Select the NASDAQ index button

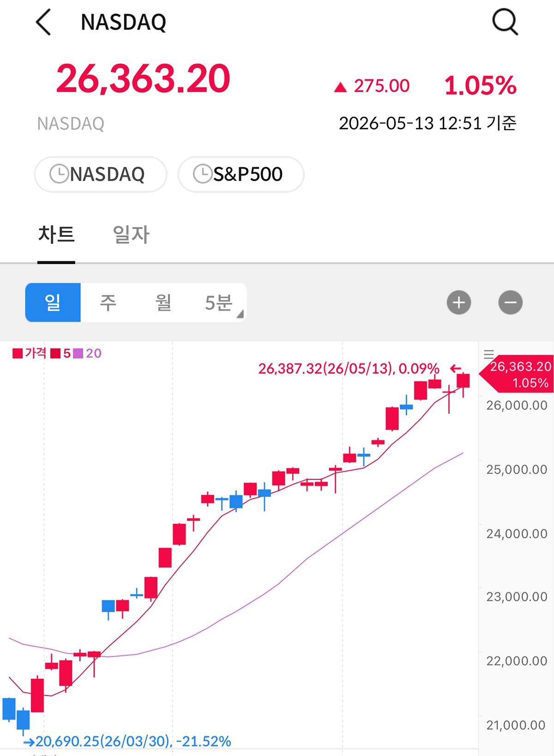tap(101, 174)
